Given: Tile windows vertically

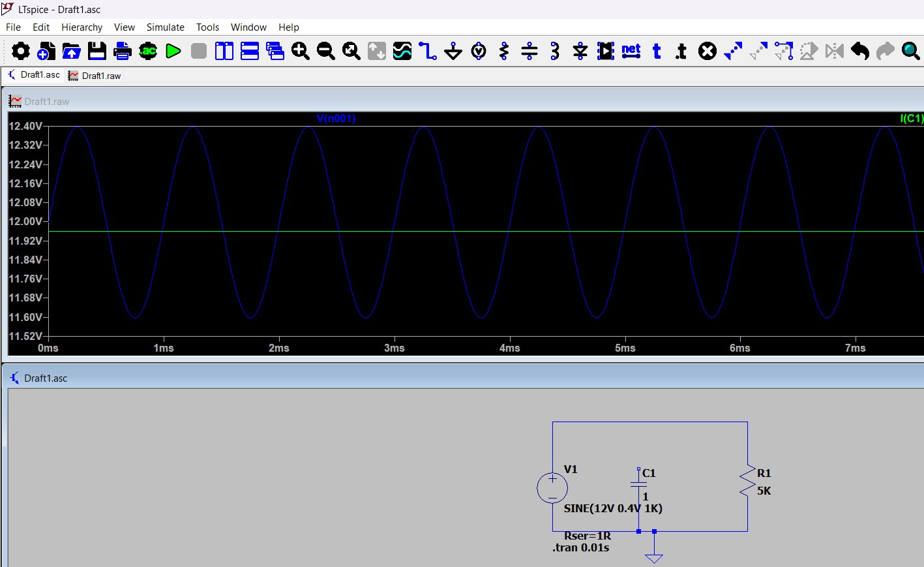Looking at the screenshot, I should click(x=224, y=51).
